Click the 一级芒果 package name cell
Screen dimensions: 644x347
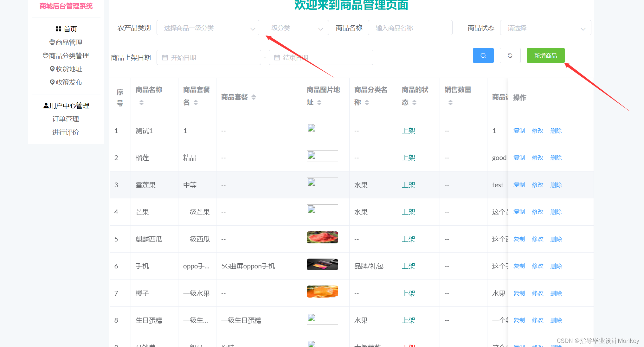[196, 212]
